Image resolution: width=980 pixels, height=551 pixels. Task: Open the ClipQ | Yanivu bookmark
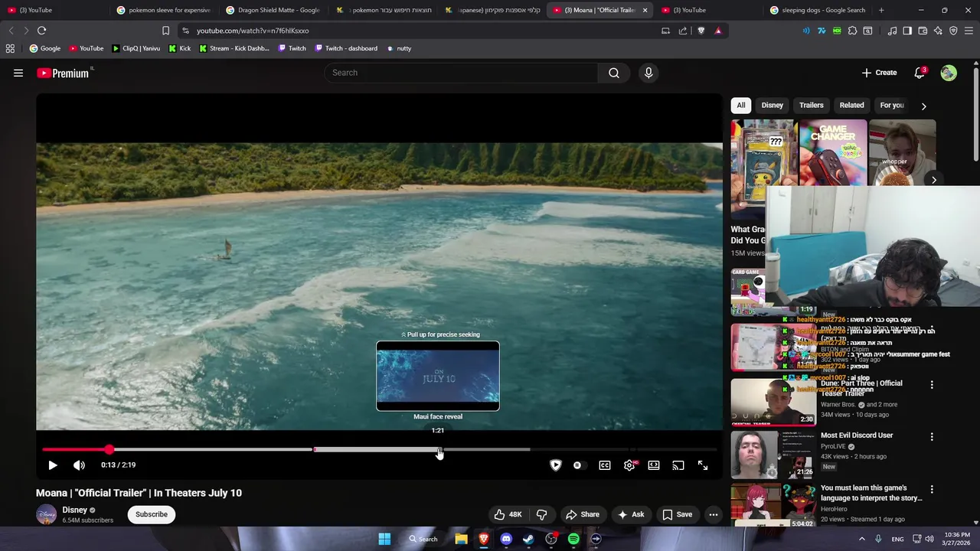136,48
